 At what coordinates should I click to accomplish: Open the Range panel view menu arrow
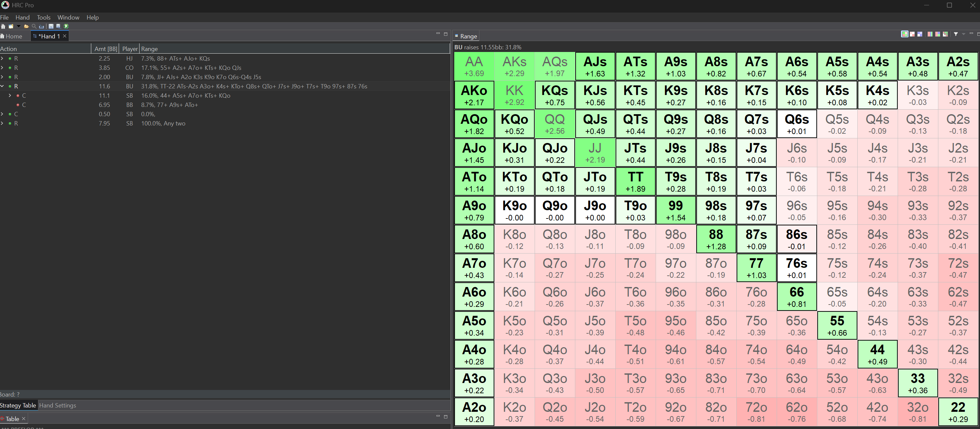point(964,34)
